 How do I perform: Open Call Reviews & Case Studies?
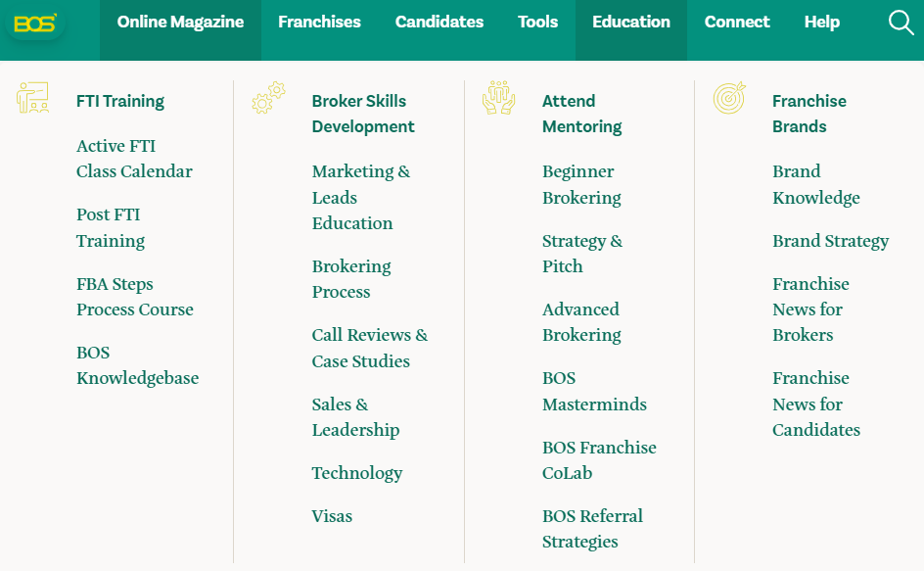tap(370, 348)
